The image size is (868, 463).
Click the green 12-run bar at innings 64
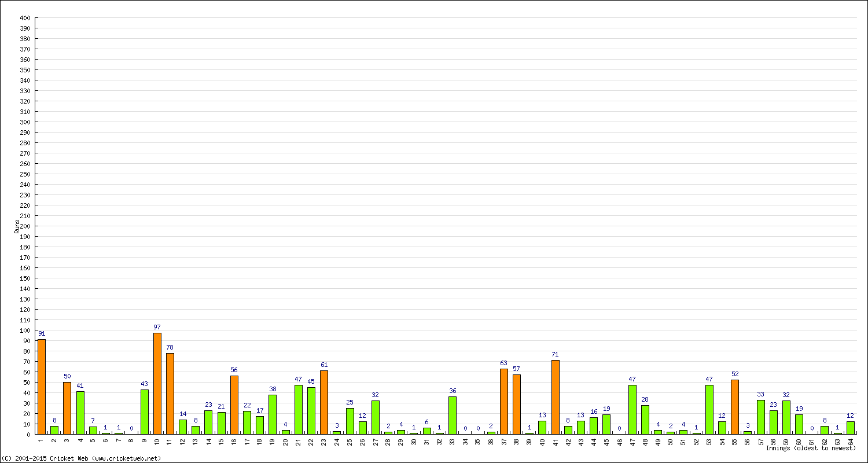click(851, 428)
